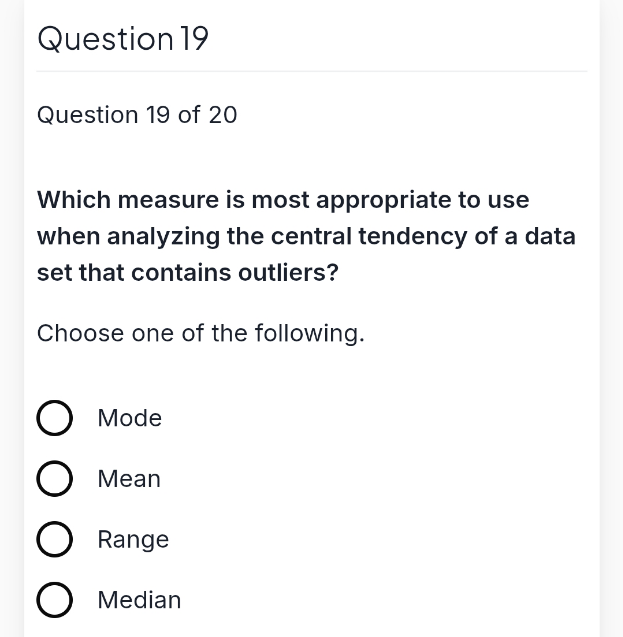
Task: Click the 'Range' answer label text
Action: pos(133,540)
